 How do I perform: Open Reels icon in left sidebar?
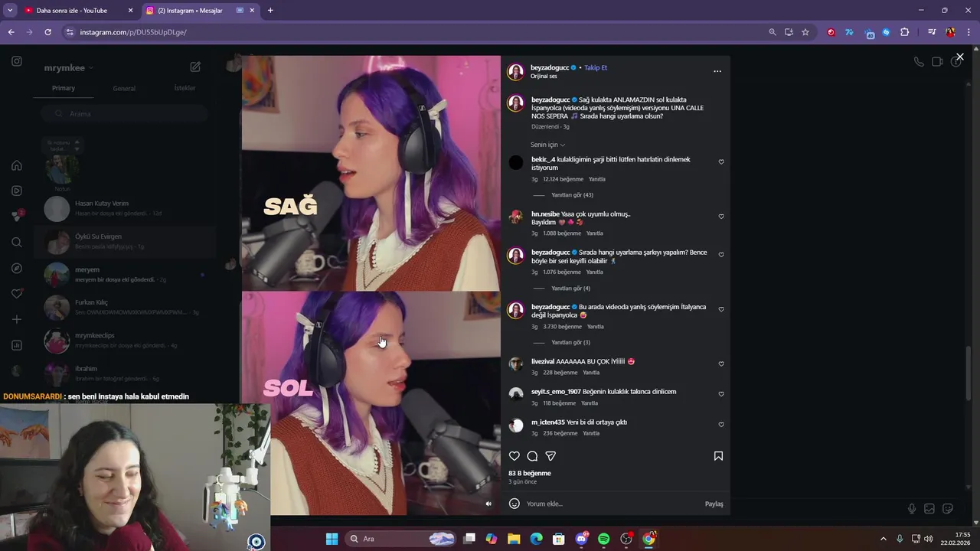point(17,191)
